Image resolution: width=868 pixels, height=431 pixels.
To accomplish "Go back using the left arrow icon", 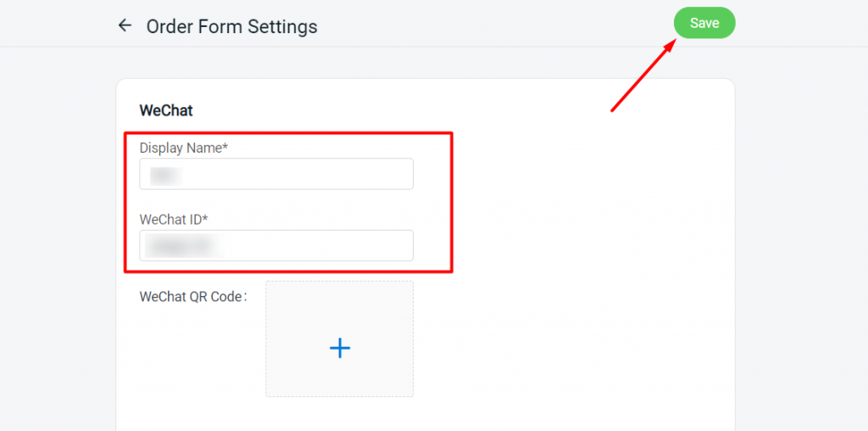I will click(125, 25).
